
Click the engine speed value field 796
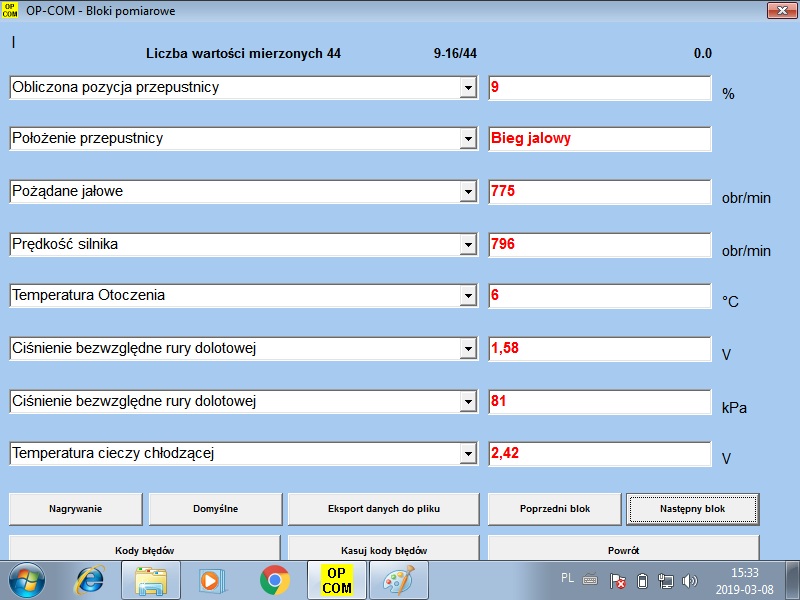pyautogui.click(x=598, y=243)
